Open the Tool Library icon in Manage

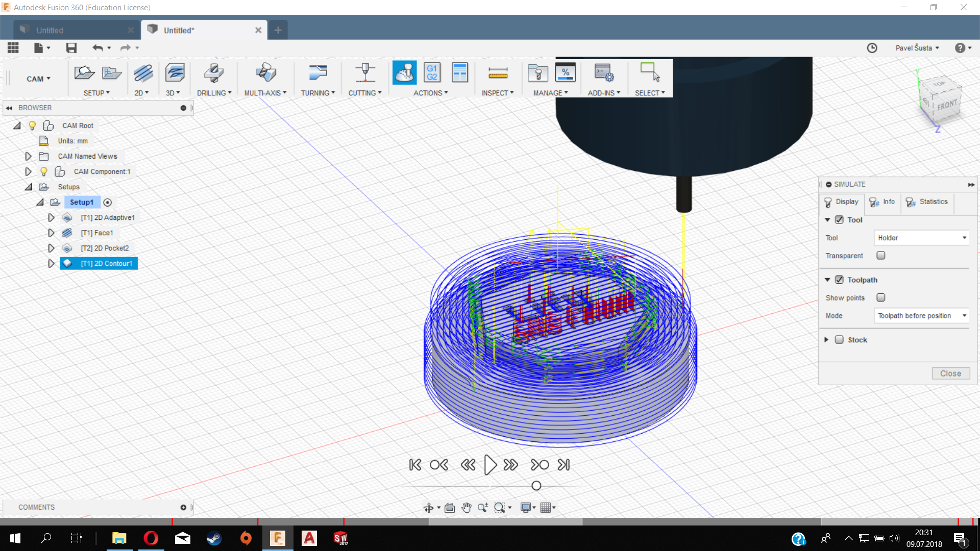coord(537,73)
